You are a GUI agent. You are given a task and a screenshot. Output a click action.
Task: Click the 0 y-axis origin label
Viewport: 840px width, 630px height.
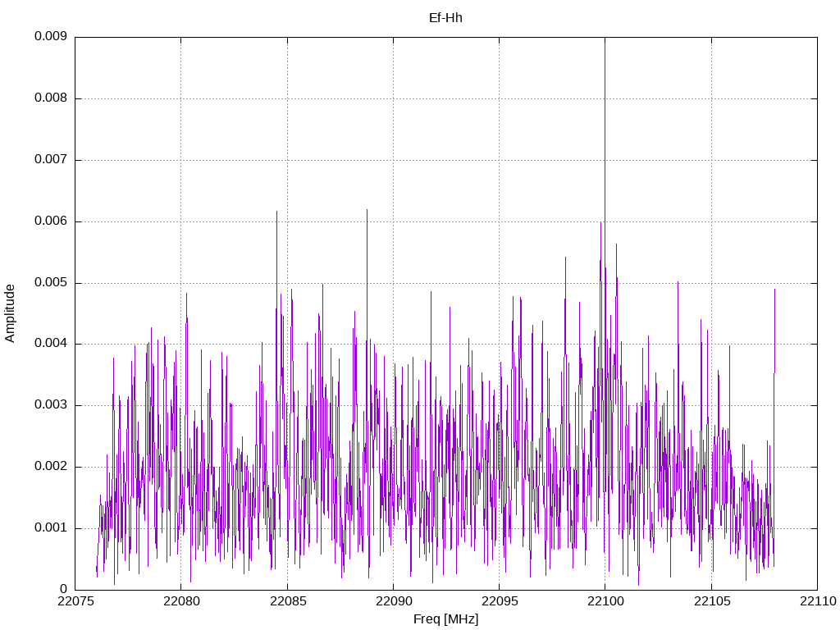coord(63,589)
